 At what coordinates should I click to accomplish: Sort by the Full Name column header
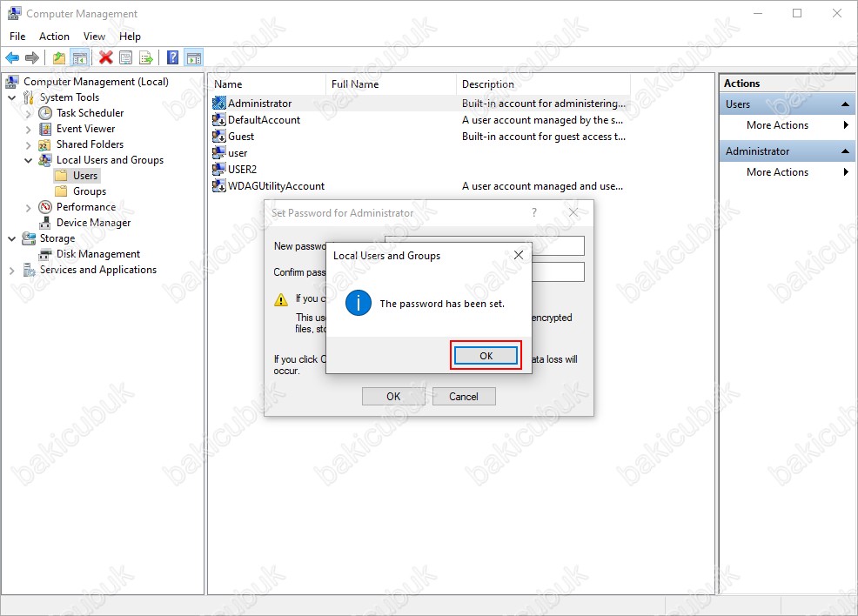pyautogui.click(x=391, y=84)
